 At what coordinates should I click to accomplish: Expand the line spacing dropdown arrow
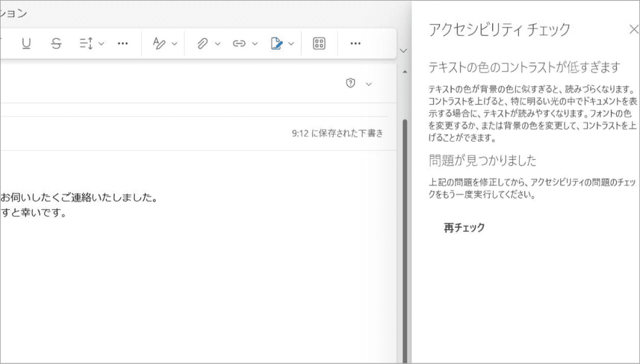click(101, 43)
